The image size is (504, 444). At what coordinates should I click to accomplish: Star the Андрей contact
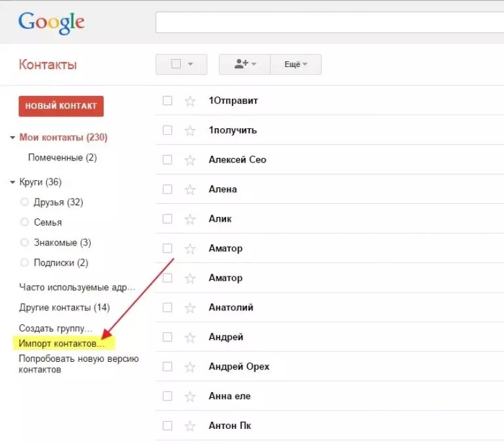[x=190, y=337]
